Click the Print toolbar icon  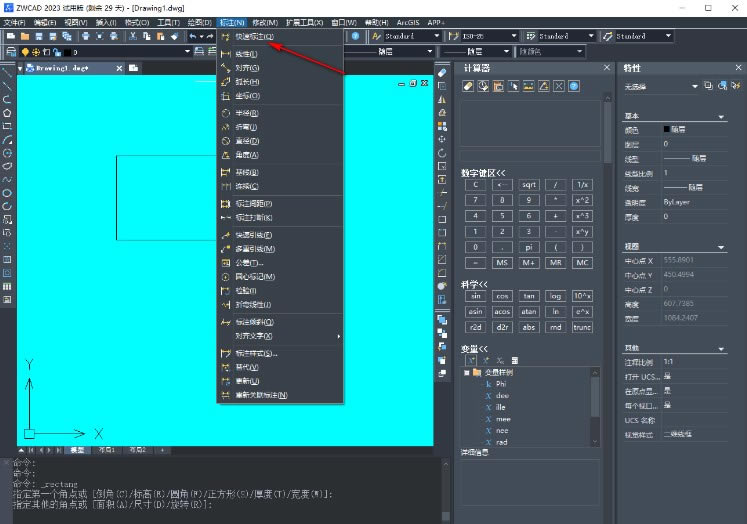click(86, 36)
